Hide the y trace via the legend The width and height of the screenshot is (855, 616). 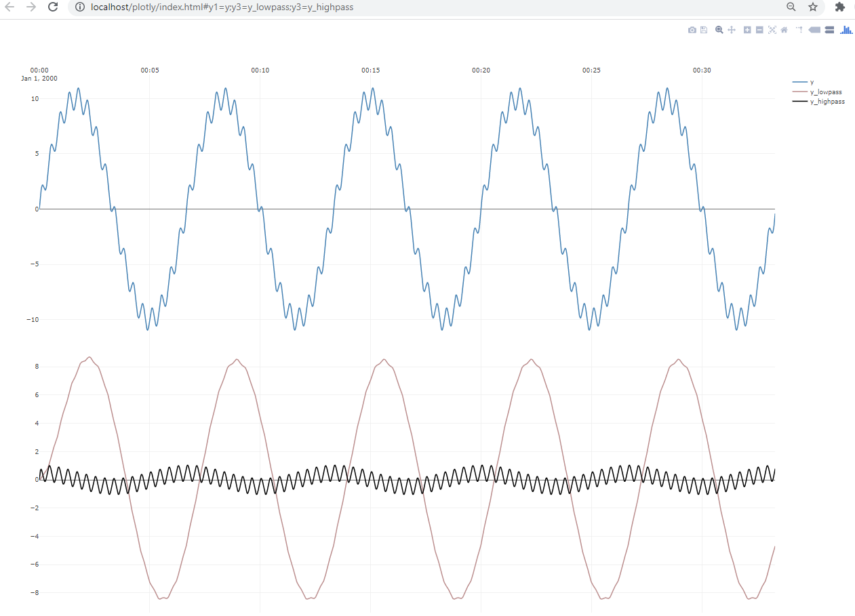[811, 81]
